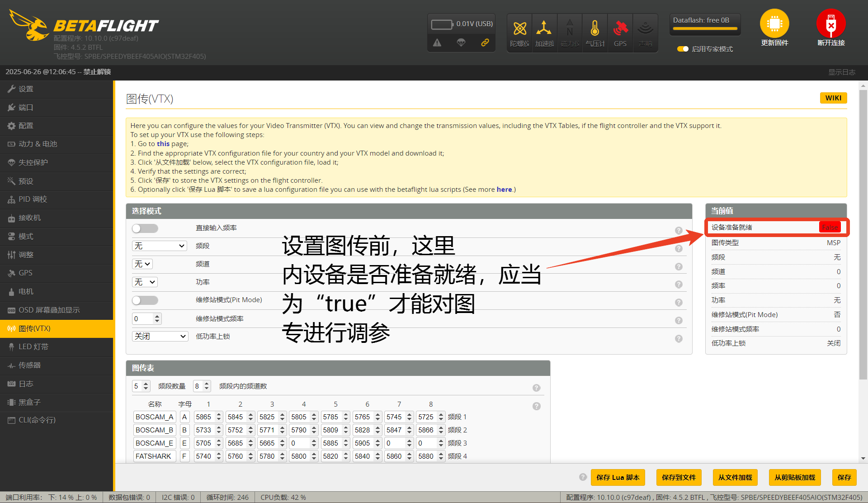This screenshot has width=868, height=503.
Task: Help icon for direct frequency input
Action: (679, 230)
